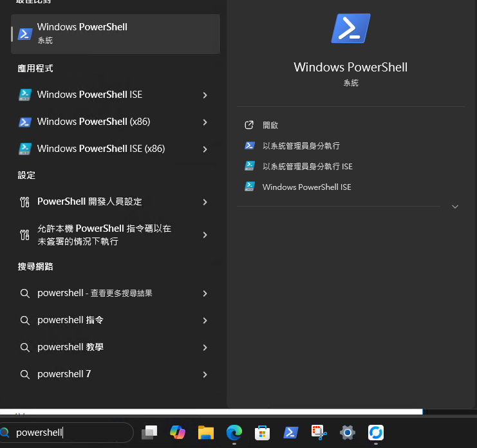
Task: Expand powershell 教學 chevron
Action: [x=205, y=348]
